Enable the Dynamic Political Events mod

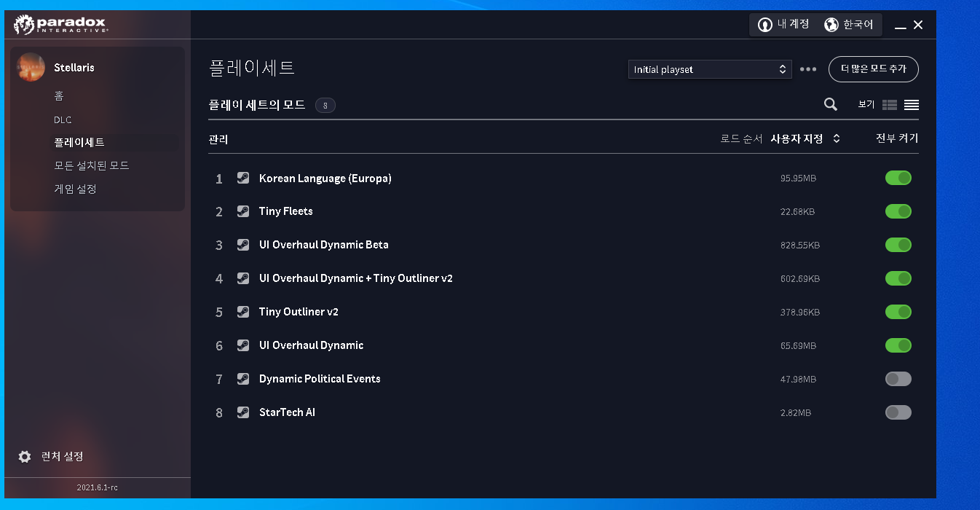(x=898, y=379)
